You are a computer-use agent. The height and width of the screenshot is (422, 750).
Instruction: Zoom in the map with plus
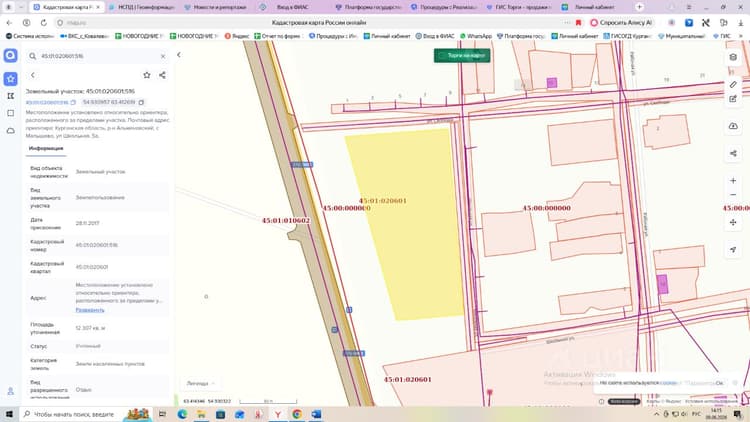point(733,180)
